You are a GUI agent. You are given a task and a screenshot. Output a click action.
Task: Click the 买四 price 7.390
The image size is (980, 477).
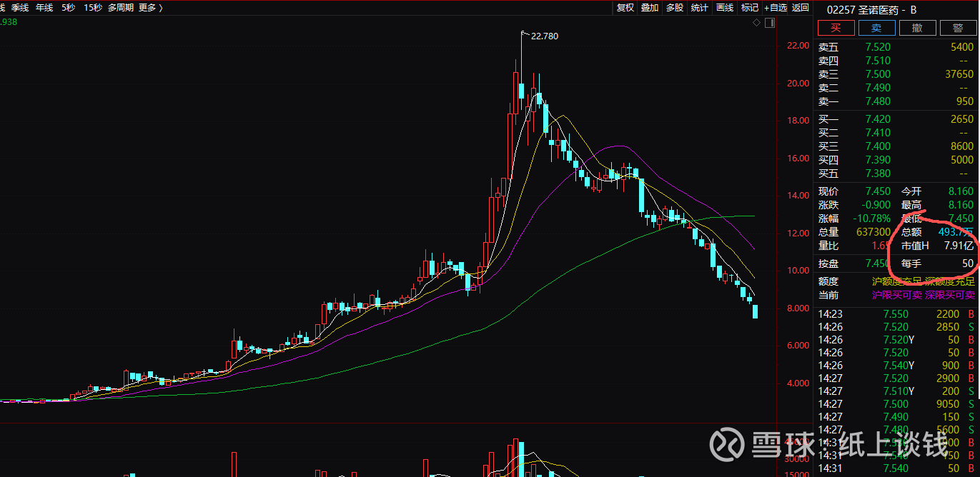[878, 160]
